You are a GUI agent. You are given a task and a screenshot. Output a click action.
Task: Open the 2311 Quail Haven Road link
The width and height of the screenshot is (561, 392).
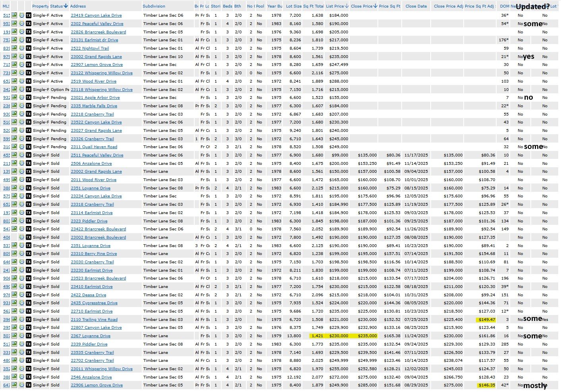point(94,147)
